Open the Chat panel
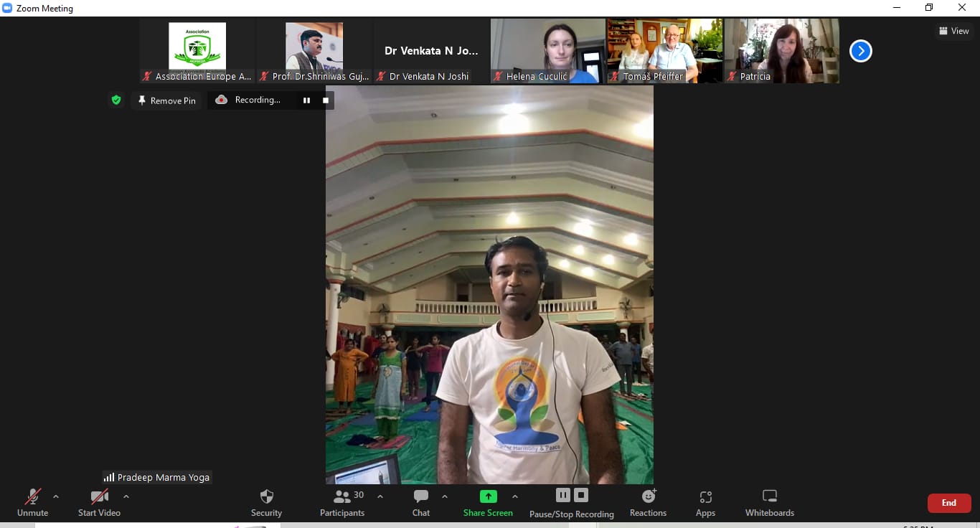 pyautogui.click(x=421, y=502)
